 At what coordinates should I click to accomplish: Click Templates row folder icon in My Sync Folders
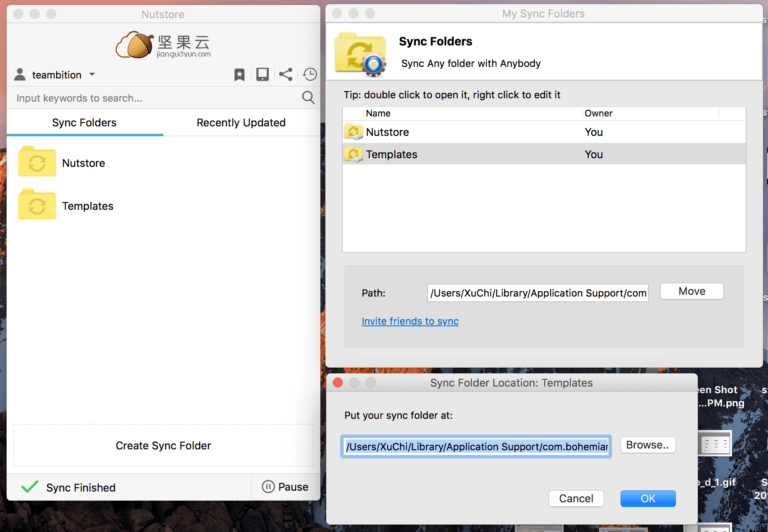pyautogui.click(x=353, y=154)
